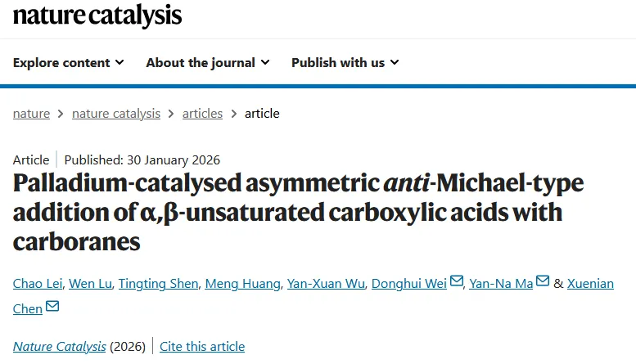Open the italic Nature Catalysis journal link

click(x=59, y=347)
